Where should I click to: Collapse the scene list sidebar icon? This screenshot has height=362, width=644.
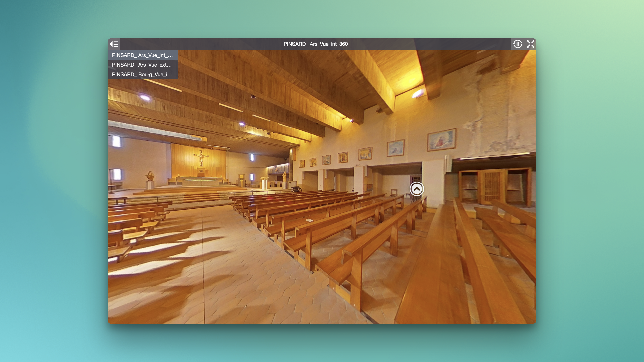point(114,44)
